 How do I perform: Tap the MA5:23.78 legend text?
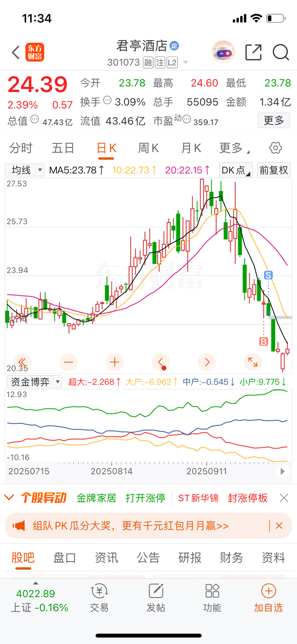click(x=77, y=170)
